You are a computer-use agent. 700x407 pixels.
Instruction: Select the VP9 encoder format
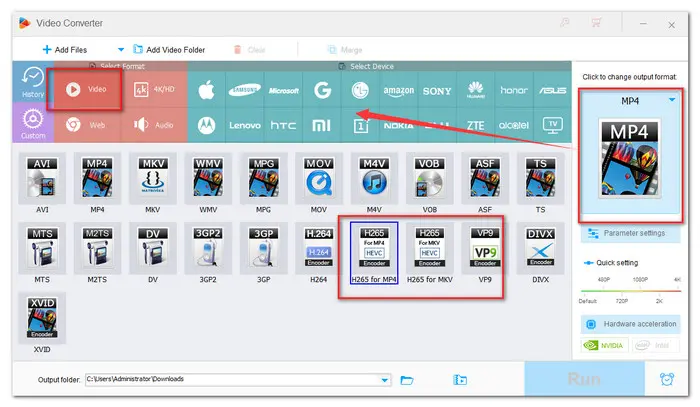(x=485, y=248)
